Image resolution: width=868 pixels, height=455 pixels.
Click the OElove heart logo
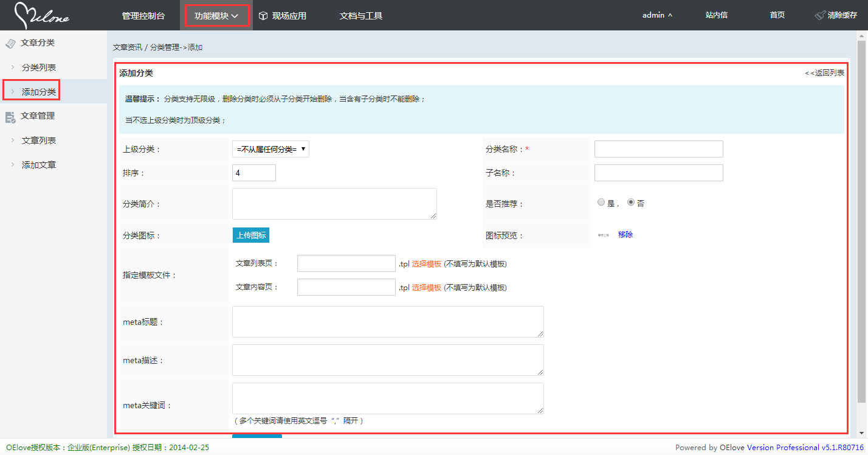(41, 16)
